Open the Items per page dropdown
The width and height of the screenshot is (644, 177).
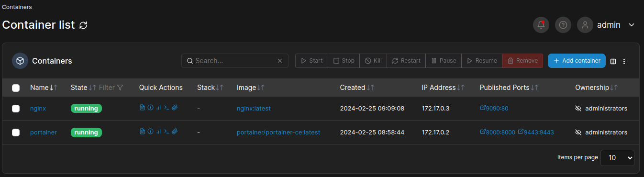(617, 157)
